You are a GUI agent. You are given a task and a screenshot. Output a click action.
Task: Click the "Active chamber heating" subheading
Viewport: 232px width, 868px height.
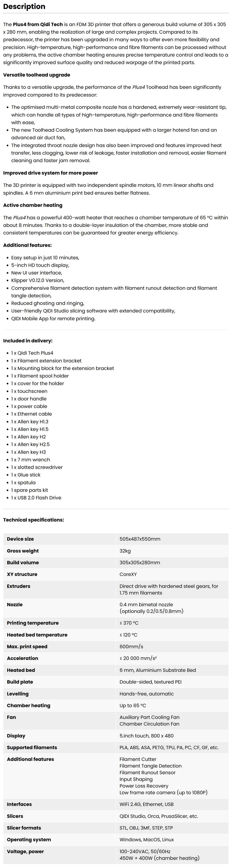[x=32, y=205]
